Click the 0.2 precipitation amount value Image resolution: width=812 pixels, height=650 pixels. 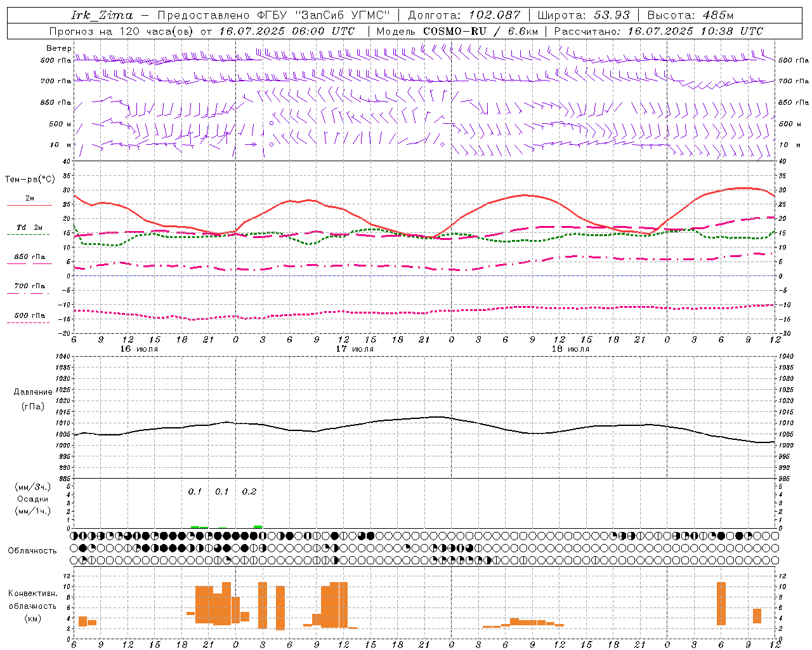[249, 492]
